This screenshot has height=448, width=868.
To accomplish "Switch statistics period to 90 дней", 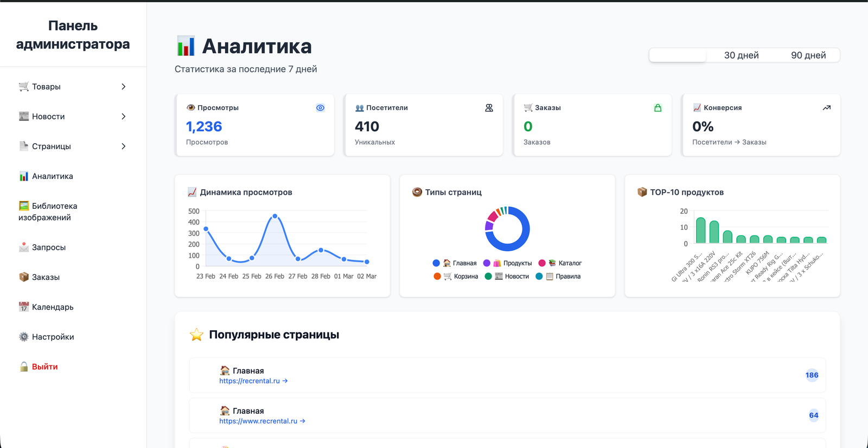I will point(808,55).
